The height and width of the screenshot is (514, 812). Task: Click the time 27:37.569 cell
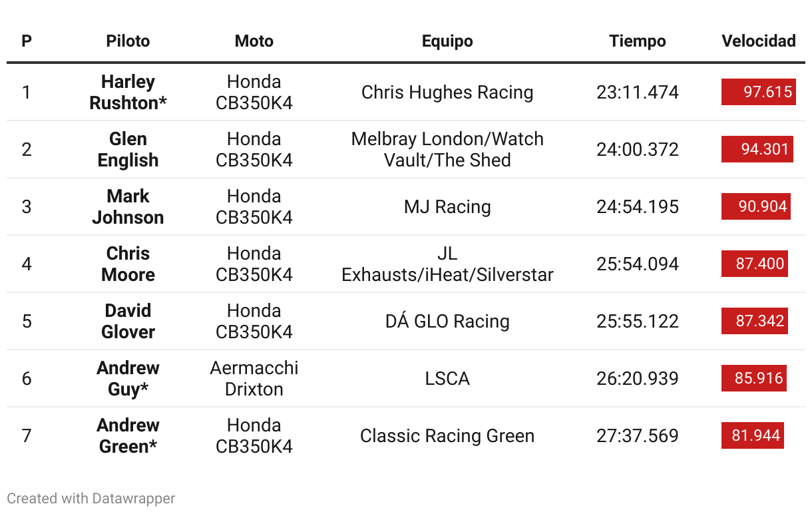(637, 435)
